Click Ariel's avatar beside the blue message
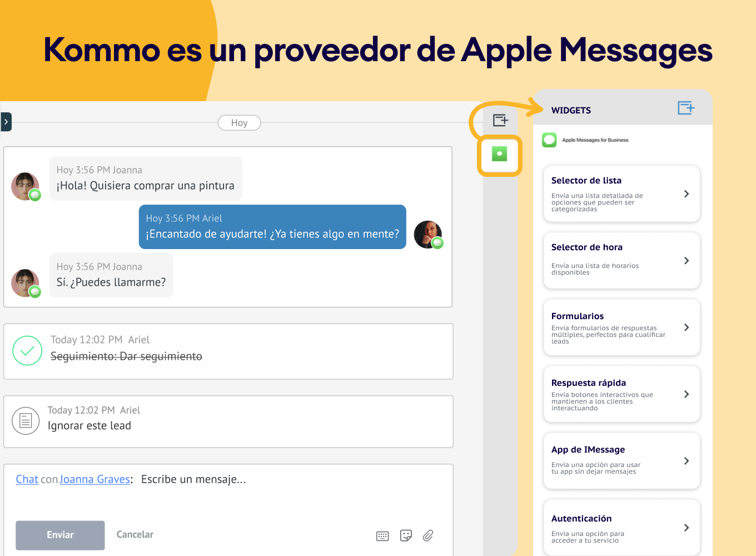756x556 pixels. pyautogui.click(x=428, y=234)
